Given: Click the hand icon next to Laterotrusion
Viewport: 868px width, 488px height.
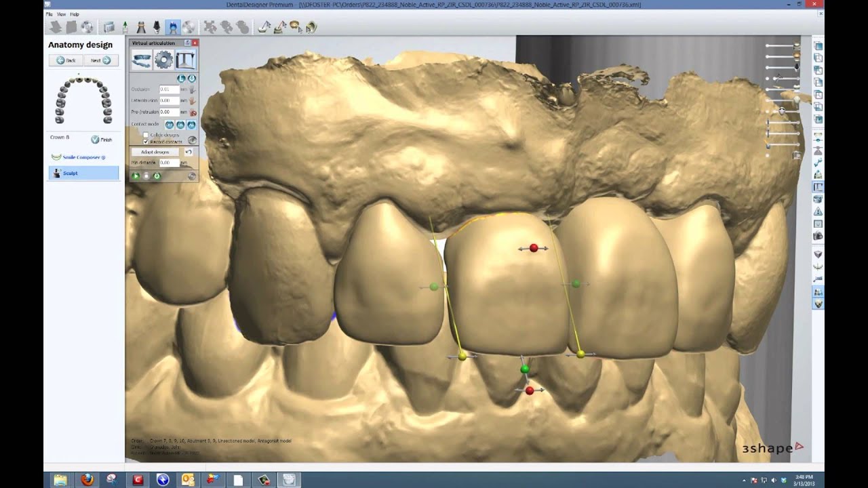Looking at the screenshot, I should [x=193, y=100].
